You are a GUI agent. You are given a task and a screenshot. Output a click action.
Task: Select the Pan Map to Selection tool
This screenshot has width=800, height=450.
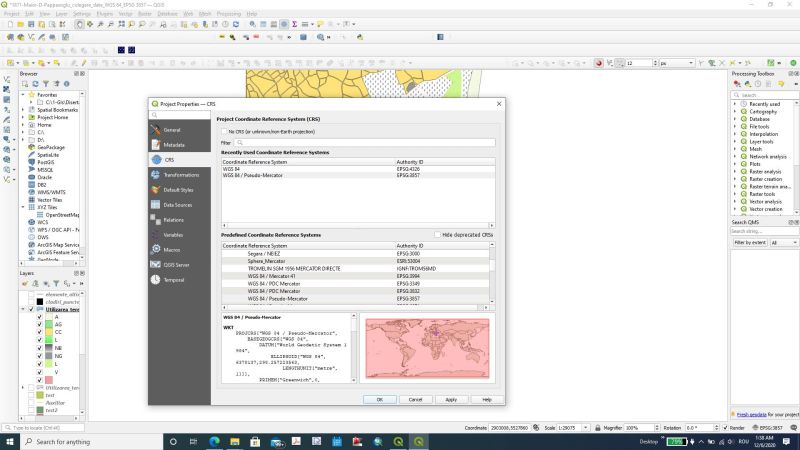point(90,24)
